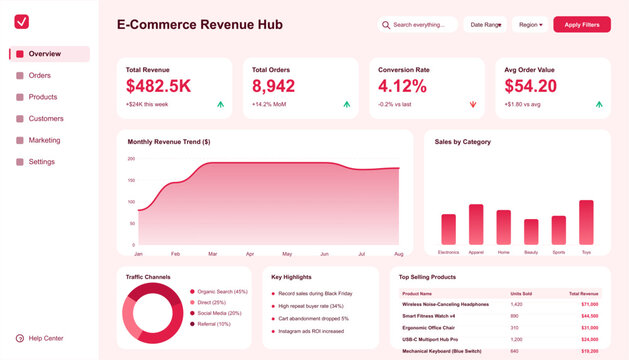
Task: Go to the Overview menu item
Action: pos(49,54)
